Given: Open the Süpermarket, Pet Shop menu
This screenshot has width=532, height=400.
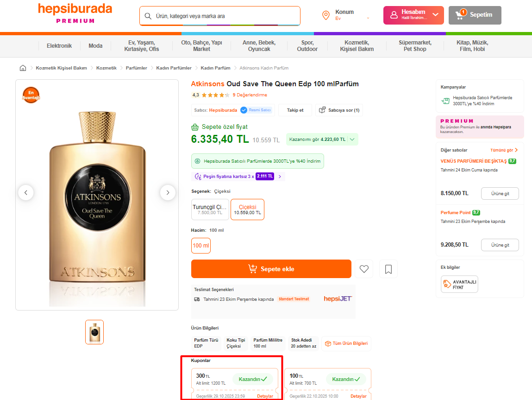Looking at the screenshot, I should [x=415, y=46].
